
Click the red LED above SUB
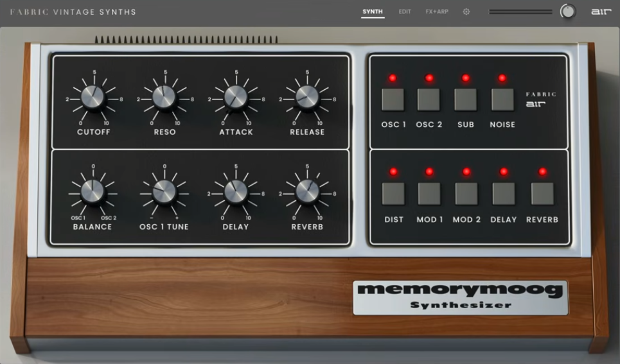pos(466,78)
